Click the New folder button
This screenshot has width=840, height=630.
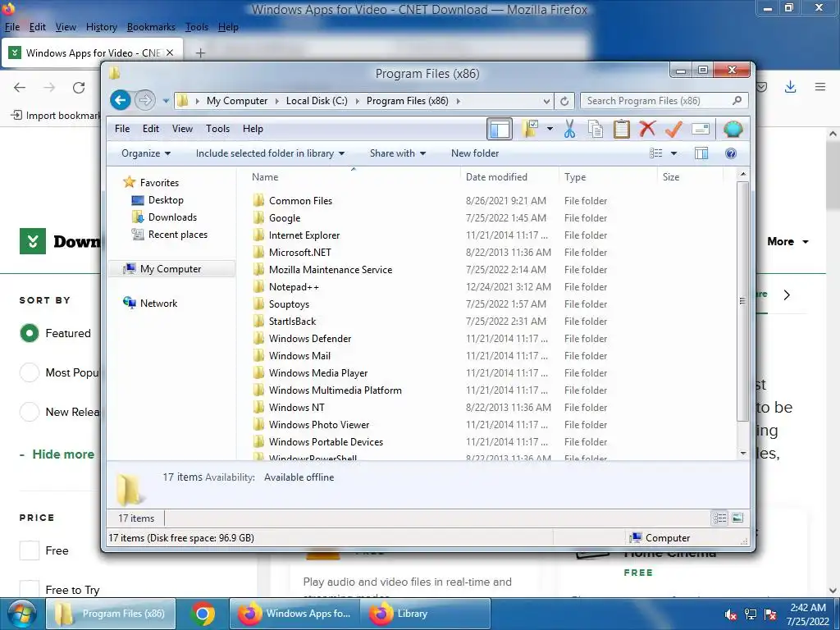pos(475,153)
